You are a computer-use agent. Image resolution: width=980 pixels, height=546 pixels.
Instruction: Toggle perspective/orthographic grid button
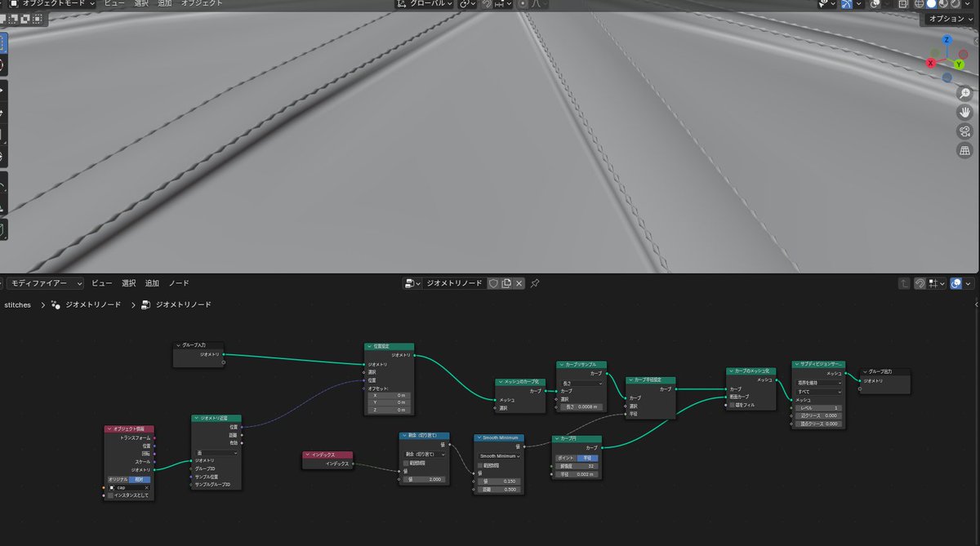coord(964,150)
